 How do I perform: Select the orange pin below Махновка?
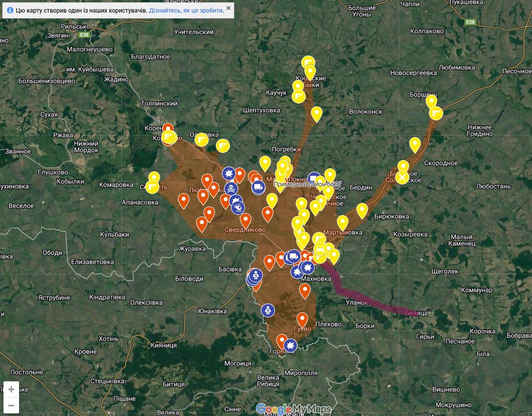coord(305,289)
